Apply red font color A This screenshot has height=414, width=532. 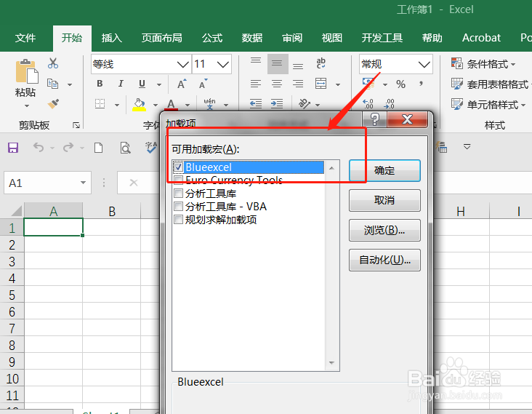pos(171,105)
